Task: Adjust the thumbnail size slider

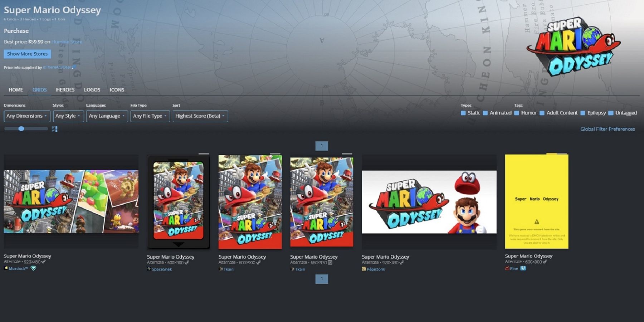Action: tap(21, 128)
